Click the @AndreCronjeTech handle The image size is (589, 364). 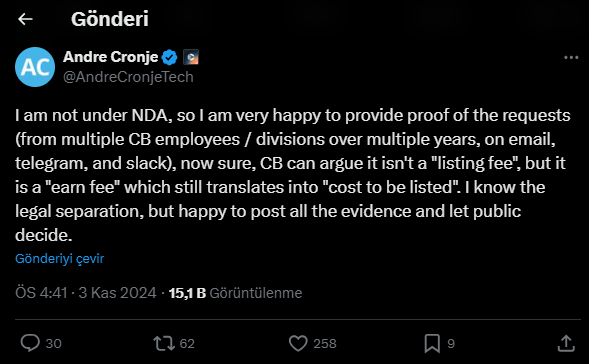(x=128, y=77)
